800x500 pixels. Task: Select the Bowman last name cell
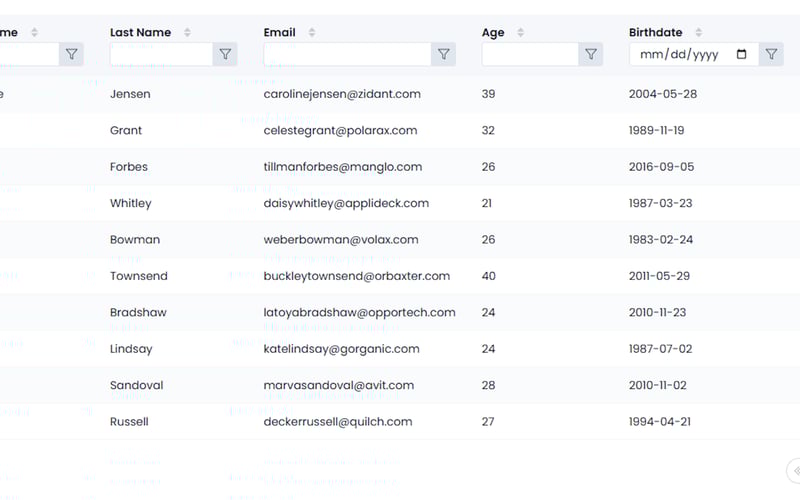135,239
